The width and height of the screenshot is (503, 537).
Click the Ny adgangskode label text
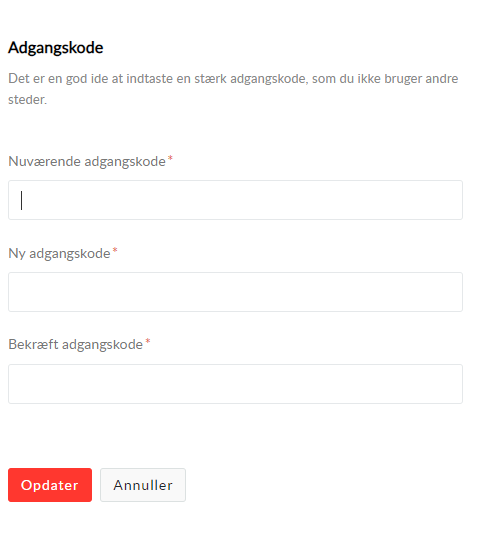coord(59,254)
